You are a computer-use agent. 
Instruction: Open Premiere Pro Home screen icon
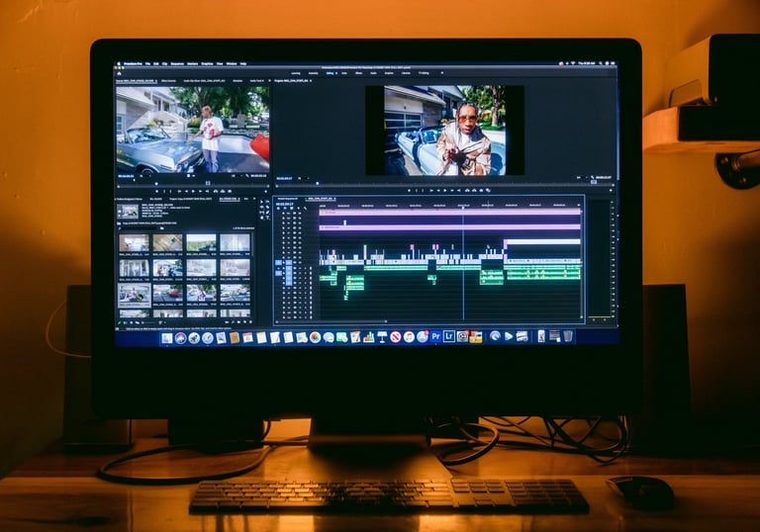pos(119,73)
